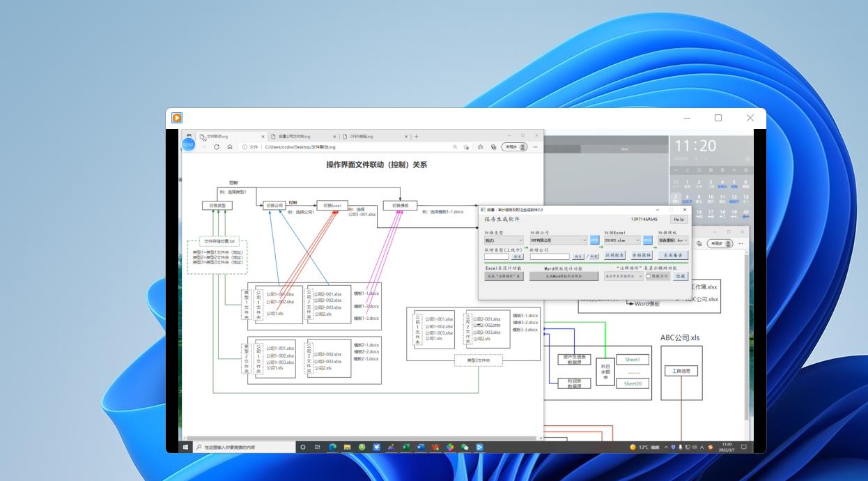This screenshot has height=481, width=868.
Task: Click the 生成报告 button
Action: [673, 256]
